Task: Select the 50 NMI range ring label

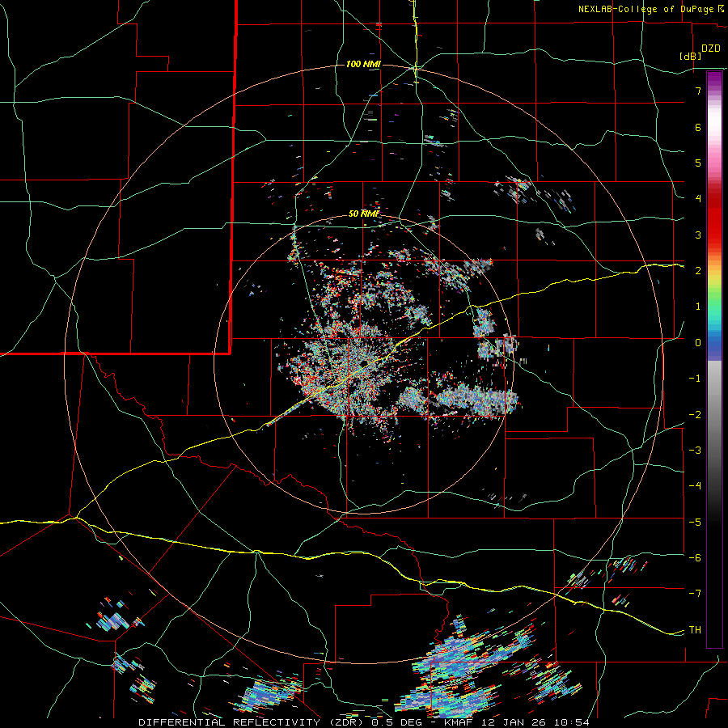Action: coord(364,214)
